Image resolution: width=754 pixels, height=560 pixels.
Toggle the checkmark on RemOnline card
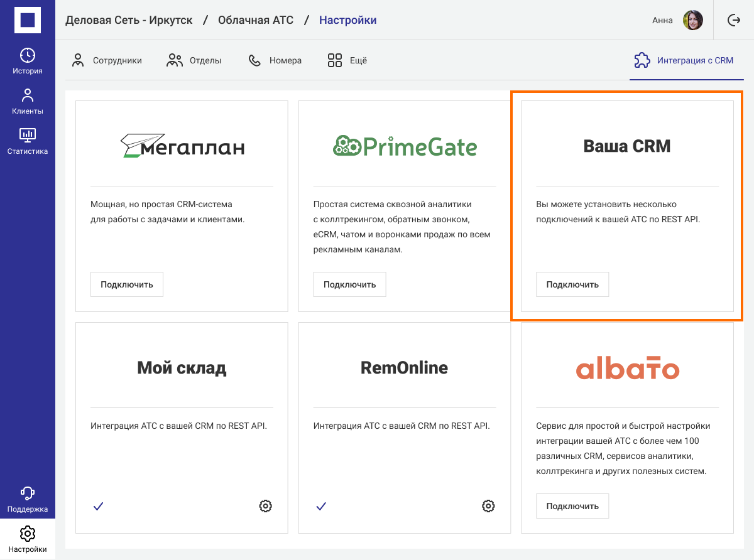[x=321, y=506]
